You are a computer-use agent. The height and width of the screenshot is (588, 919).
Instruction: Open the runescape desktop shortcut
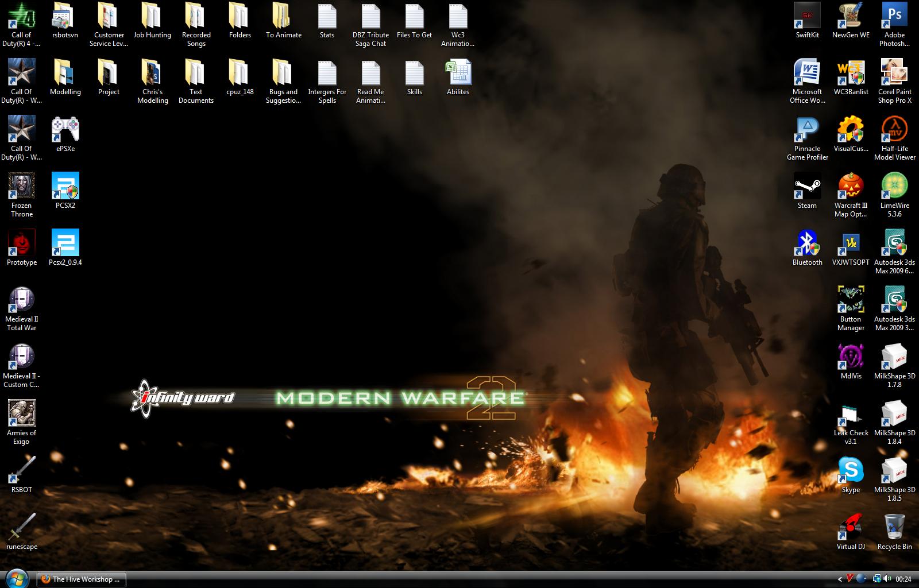pos(21,532)
